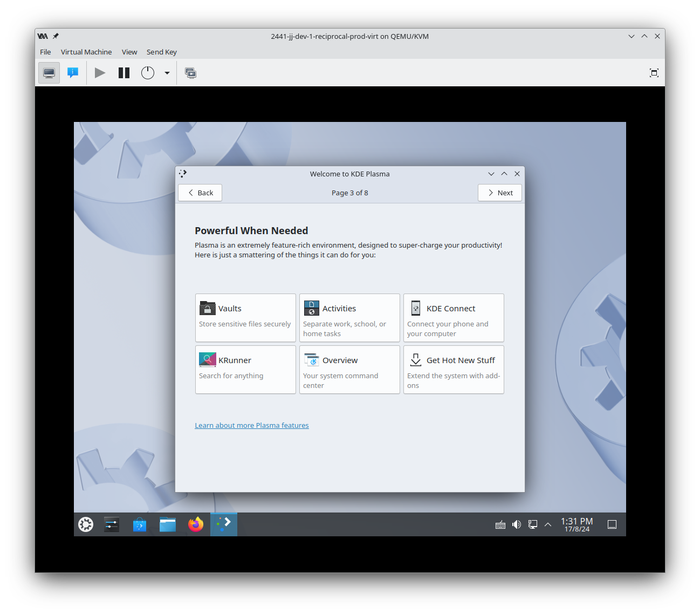700x614 pixels.
Task: Open the network connections tray icon
Action: [533, 524]
